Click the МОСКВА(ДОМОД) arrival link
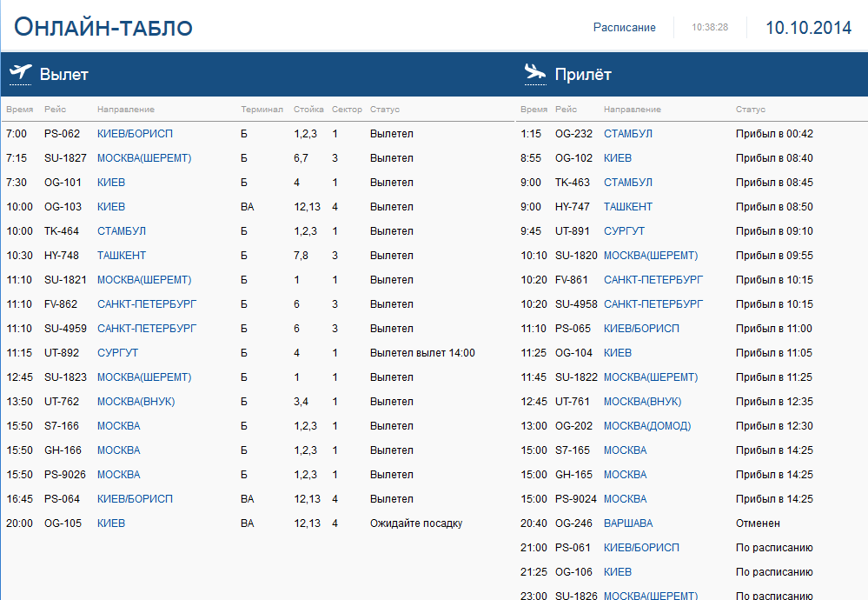 [647, 426]
